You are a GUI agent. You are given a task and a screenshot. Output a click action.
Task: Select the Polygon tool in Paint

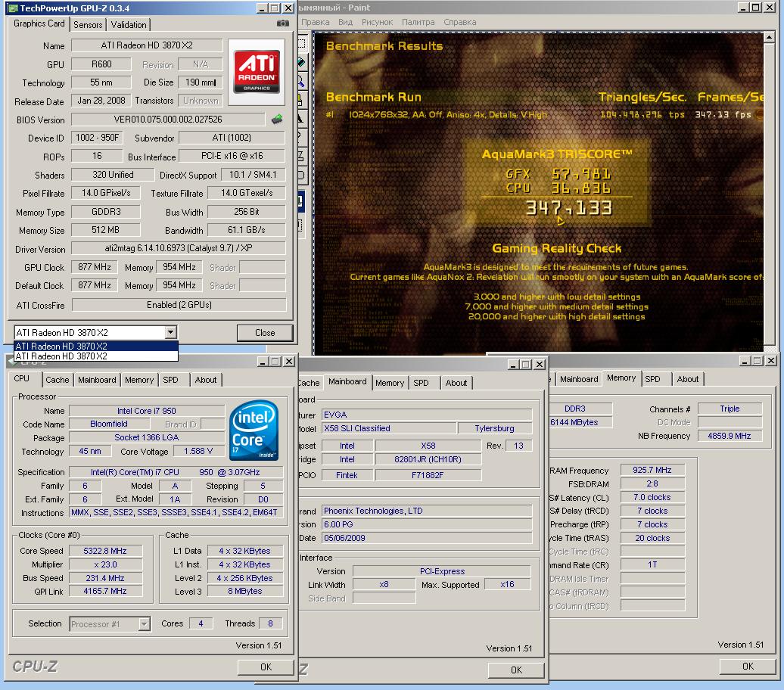[x=301, y=156]
